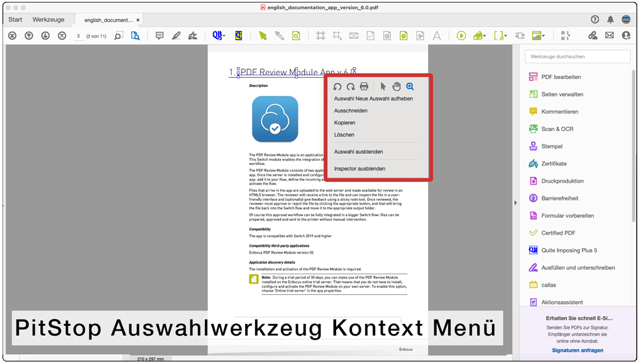Viewport: 641px width, 364px height.
Task: Switch to the Werkzeuge tab
Action: point(48,19)
